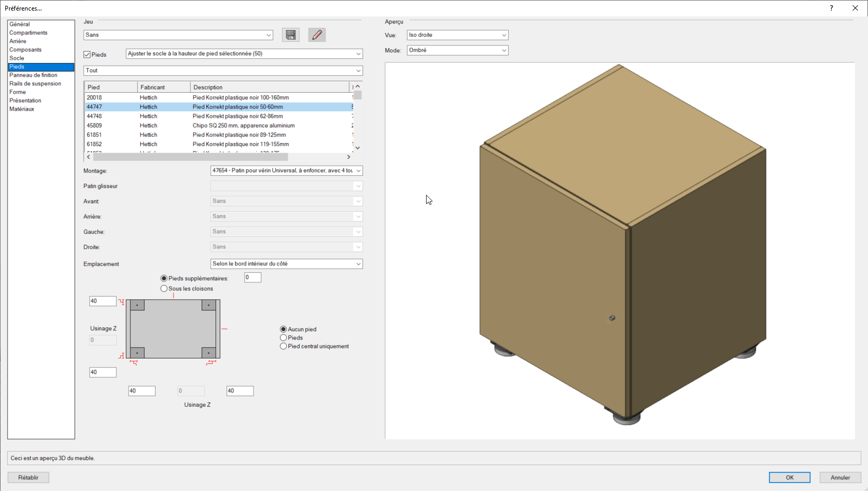This screenshot has width=868, height=491.
Task: Click the top-right foot square in diagram
Action: click(209, 305)
